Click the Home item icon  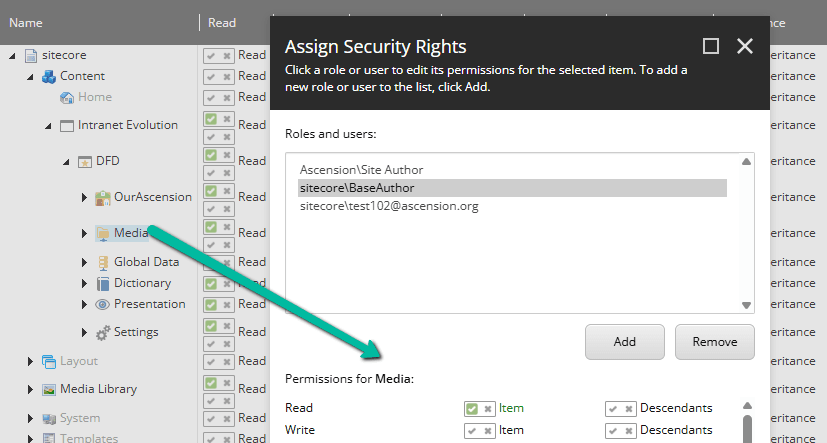(x=67, y=98)
